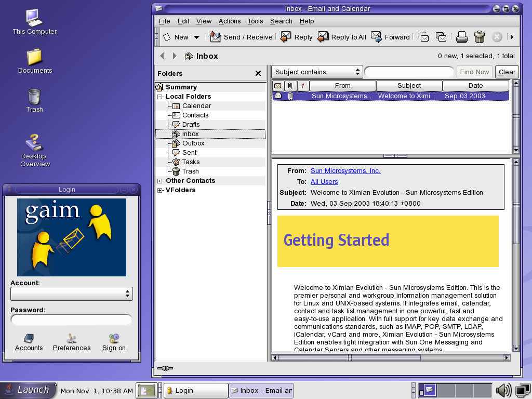Open the gaim Account dropdown
Screen dimensions: 532x399
coord(72,294)
